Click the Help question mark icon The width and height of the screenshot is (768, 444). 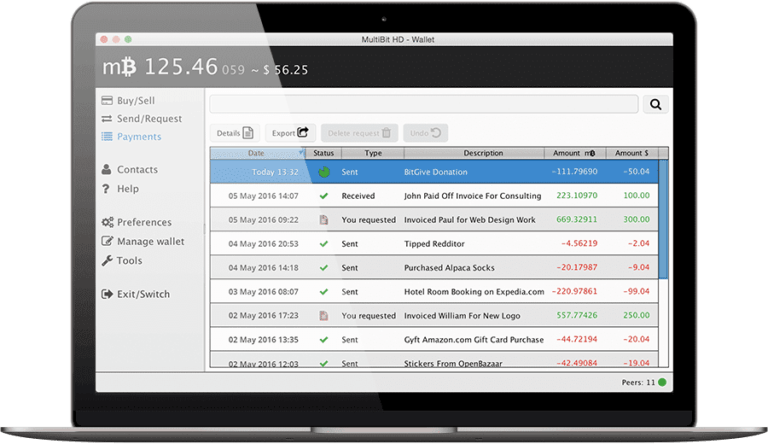(x=106, y=189)
